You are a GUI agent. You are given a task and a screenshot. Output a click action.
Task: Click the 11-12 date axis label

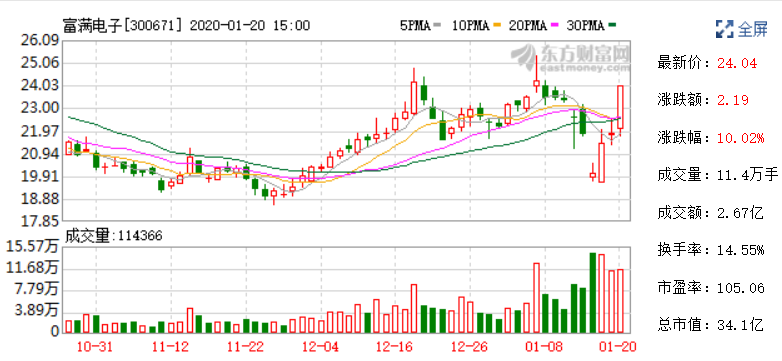click(170, 346)
